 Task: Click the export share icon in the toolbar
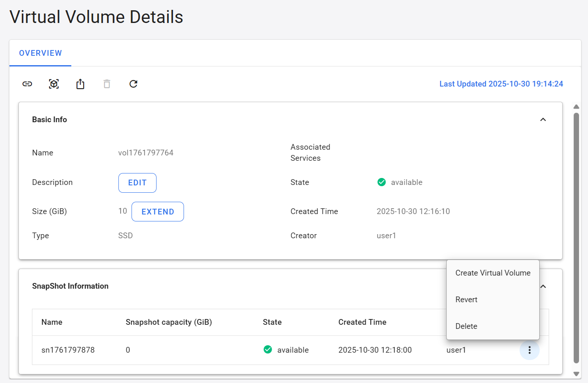coord(80,84)
